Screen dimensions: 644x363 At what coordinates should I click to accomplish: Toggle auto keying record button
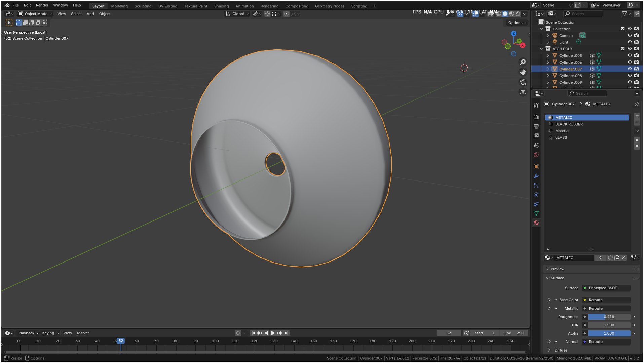(x=238, y=333)
